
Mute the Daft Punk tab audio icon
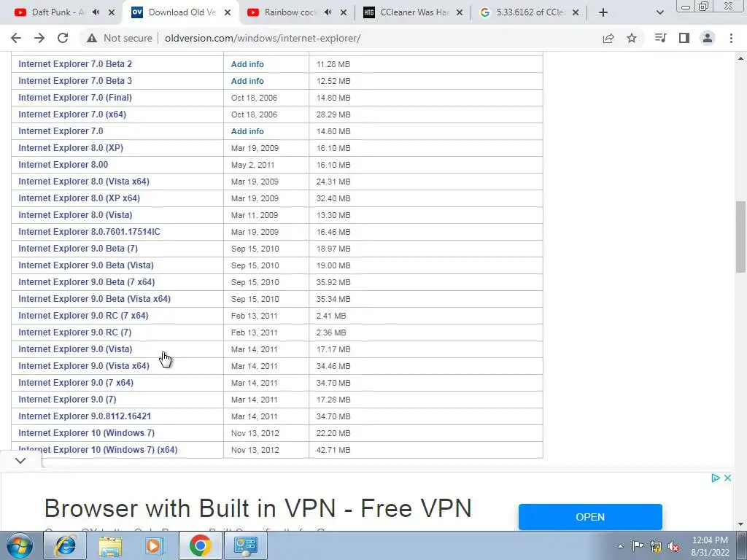point(96,12)
